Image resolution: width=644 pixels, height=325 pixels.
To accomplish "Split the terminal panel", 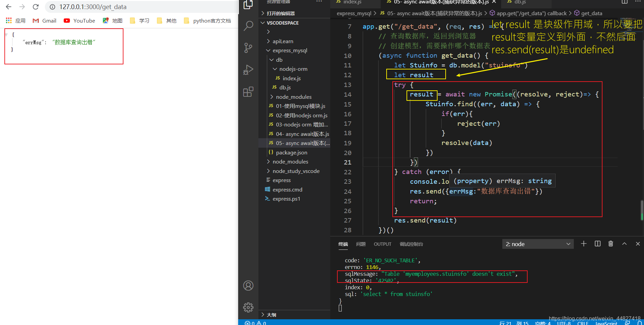I will [597, 244].
